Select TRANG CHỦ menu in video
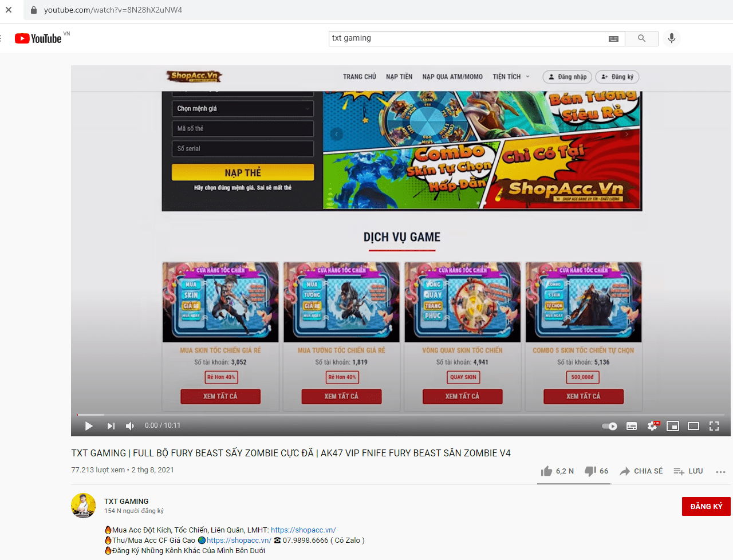The image size is (733, 560). point(360,77)
